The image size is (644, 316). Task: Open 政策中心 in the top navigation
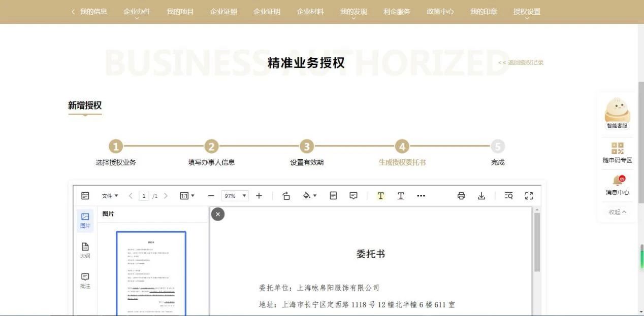click(x=440, y=12)
